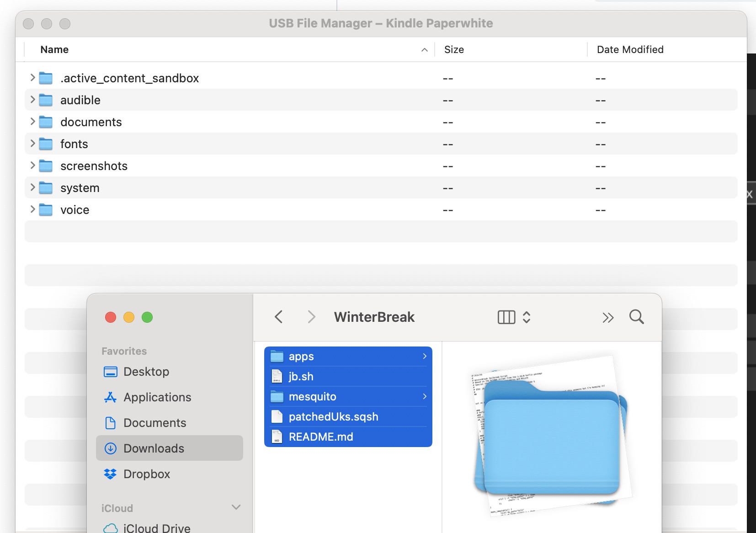Sort by the Date Modified column header
The image size is (756, 533).
coord(630,49)
